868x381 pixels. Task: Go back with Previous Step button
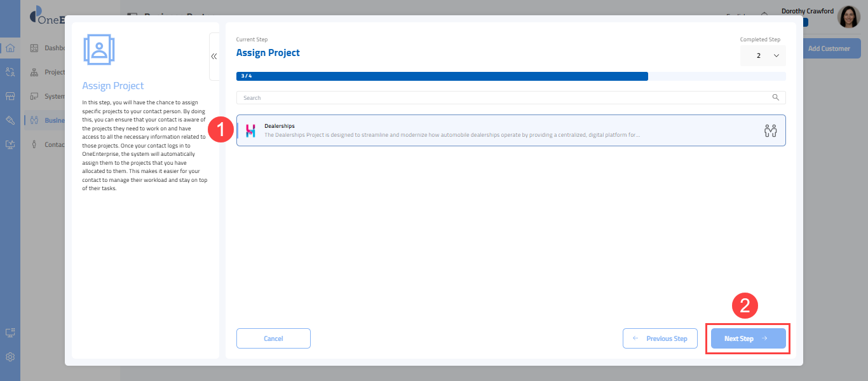pyautogui.click(x=660, y=338)
